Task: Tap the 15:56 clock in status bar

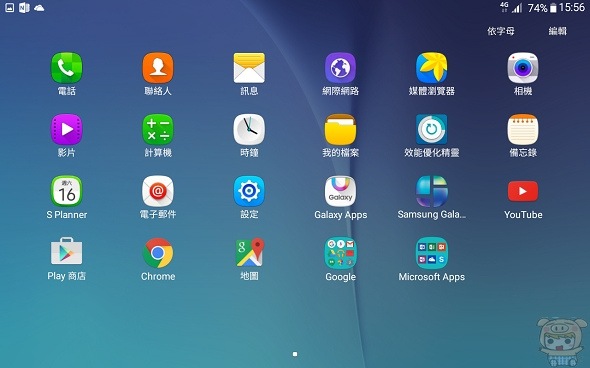Action: click(572, 8)
